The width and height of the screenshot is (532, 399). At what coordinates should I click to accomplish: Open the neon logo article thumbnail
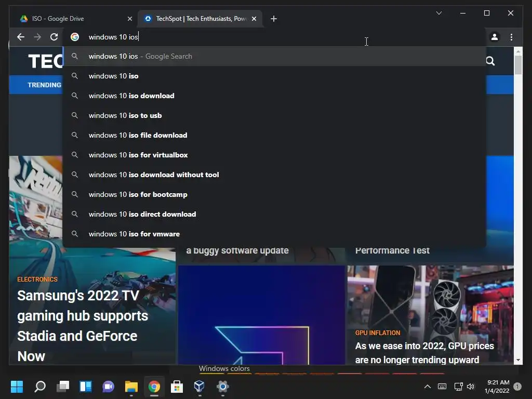point(261,315)
